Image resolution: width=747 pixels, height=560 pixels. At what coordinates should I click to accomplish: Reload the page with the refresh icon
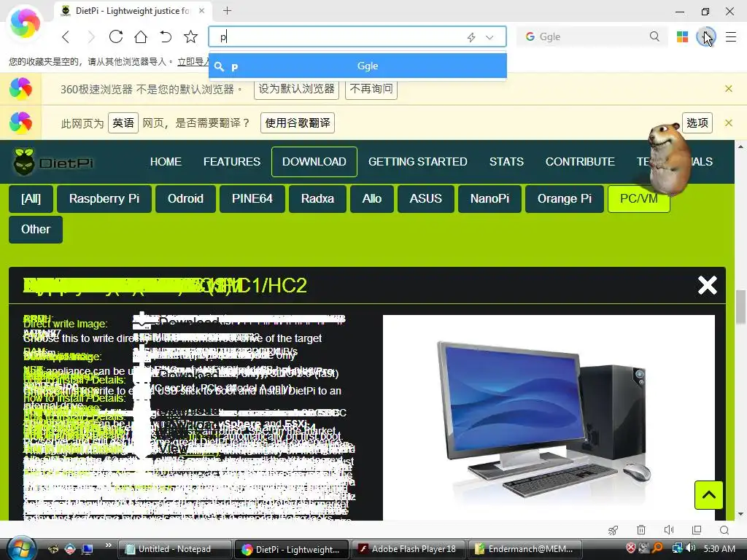point(116,36)
